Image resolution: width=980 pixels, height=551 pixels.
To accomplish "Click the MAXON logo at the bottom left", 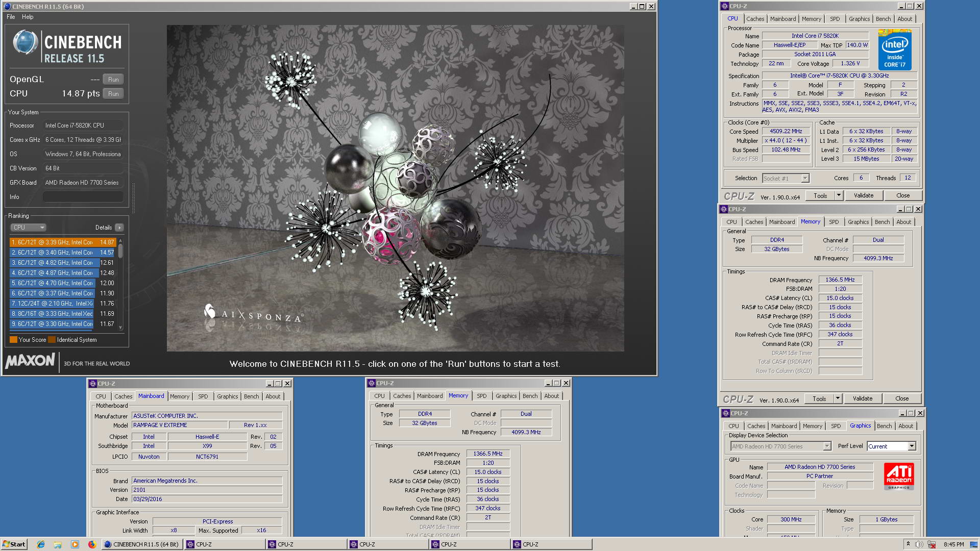I will pos(30,361).
